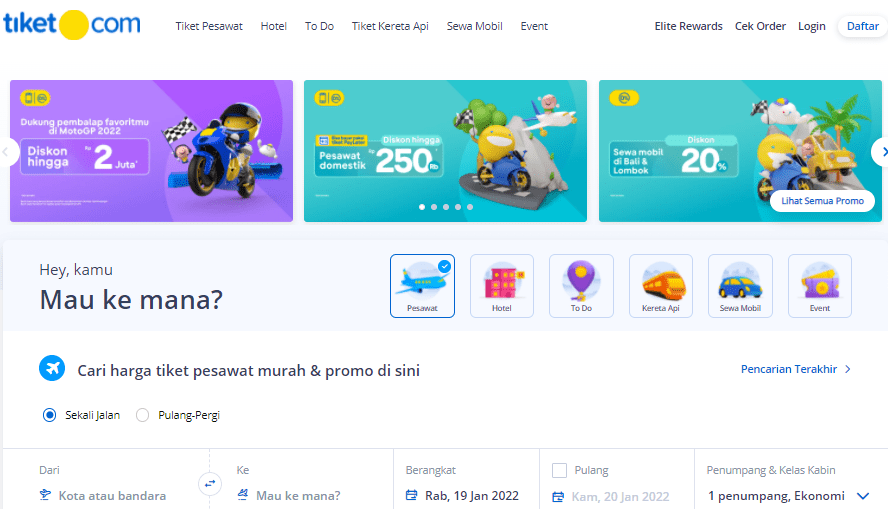
Task: Go to Tiket Kereta Api menu item
Action: tap(390, 26)
